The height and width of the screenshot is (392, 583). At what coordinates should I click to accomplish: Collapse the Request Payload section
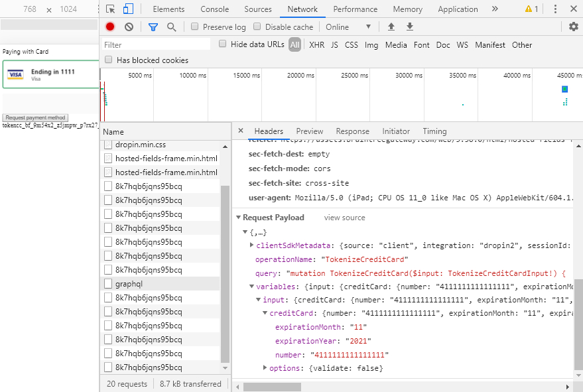[x=239, y=218]
